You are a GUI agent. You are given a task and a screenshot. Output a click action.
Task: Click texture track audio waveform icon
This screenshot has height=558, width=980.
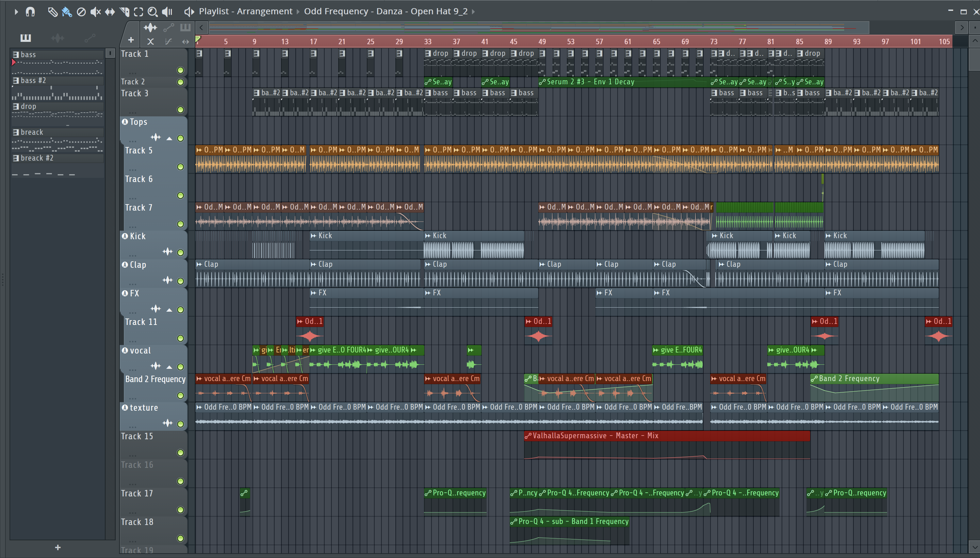pos(167,423)
